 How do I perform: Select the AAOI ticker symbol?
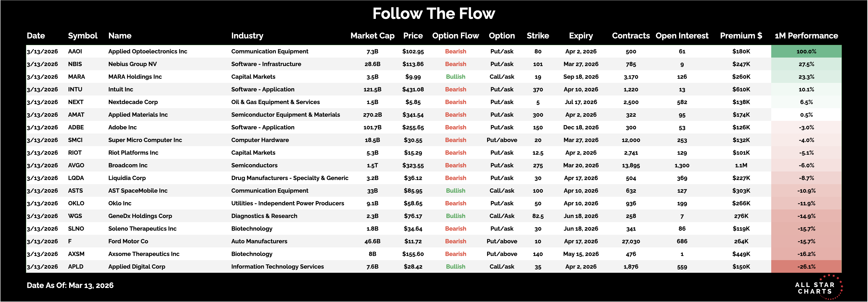75,51
